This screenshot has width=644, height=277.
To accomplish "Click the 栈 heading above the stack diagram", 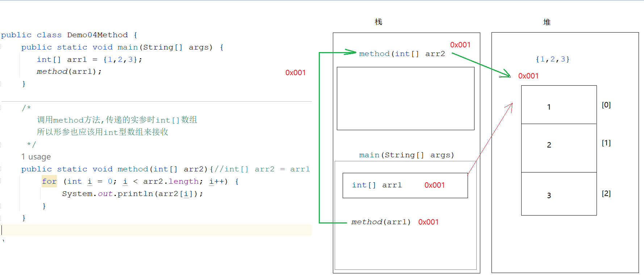I will (378, 22).
